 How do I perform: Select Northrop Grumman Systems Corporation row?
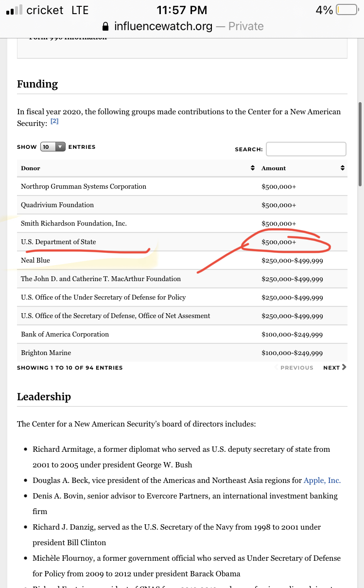point(182,186)
